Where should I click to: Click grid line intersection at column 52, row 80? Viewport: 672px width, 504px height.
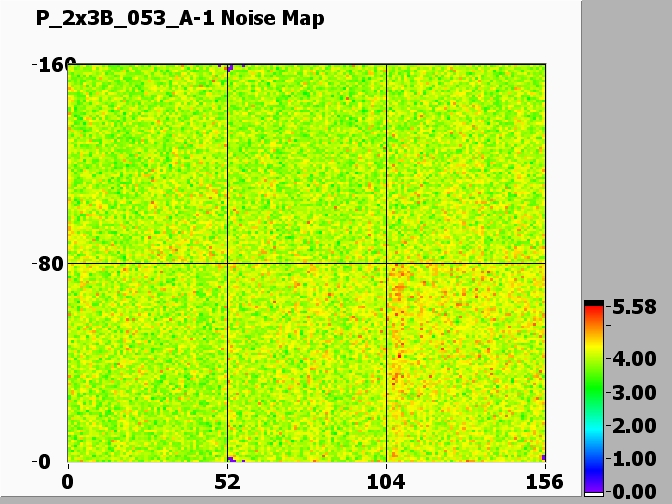pyautogui.click(x=228, y=264)
